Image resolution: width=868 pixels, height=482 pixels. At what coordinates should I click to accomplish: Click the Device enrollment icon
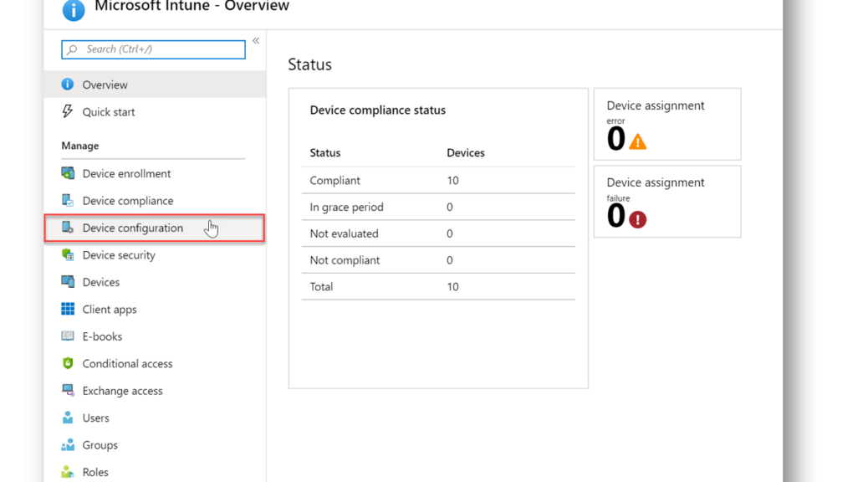pyautogui.click(x=68, y=173)
